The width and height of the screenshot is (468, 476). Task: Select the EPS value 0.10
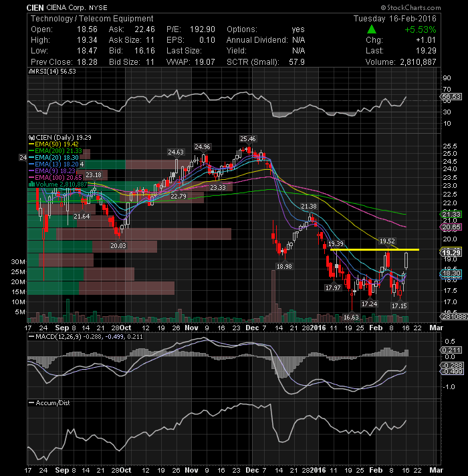point(207,40)
